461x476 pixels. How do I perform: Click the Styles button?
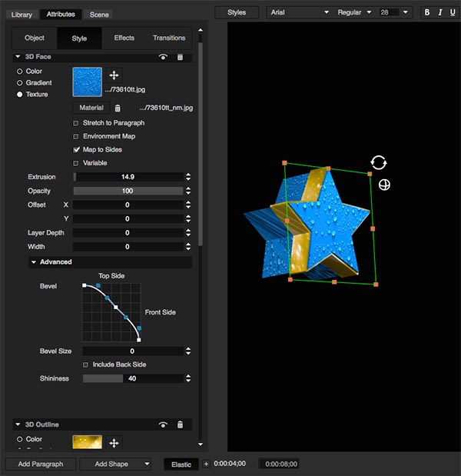click(x=237, y=12)
